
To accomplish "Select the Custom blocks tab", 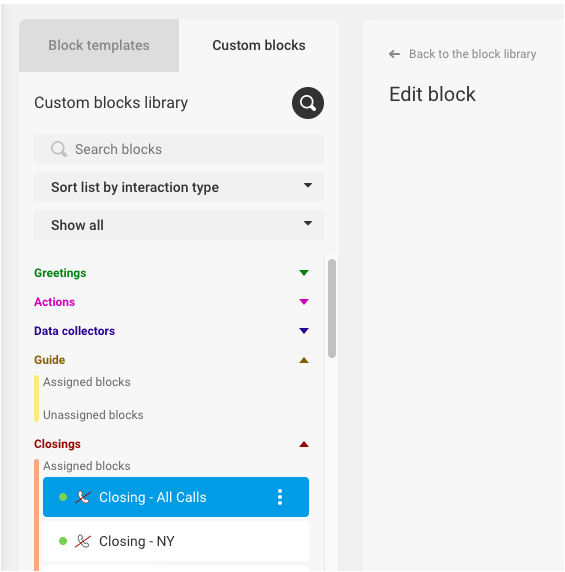I will tap(259, 45).
